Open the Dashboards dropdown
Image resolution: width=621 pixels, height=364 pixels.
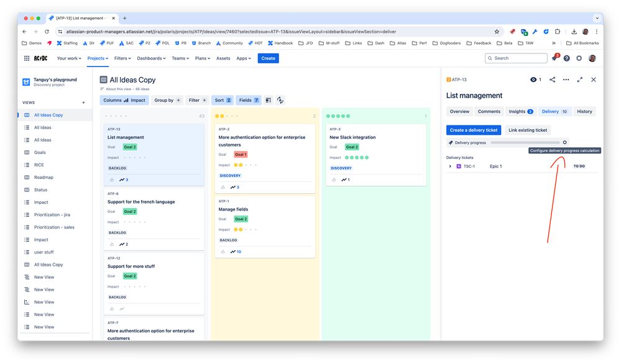151,58
